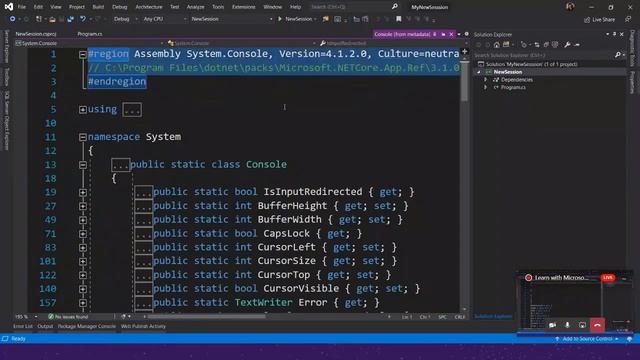Collapse the Console class block on line 13
Image resolution: width=640 pixels, height=360 pixels.
point(82,165)
